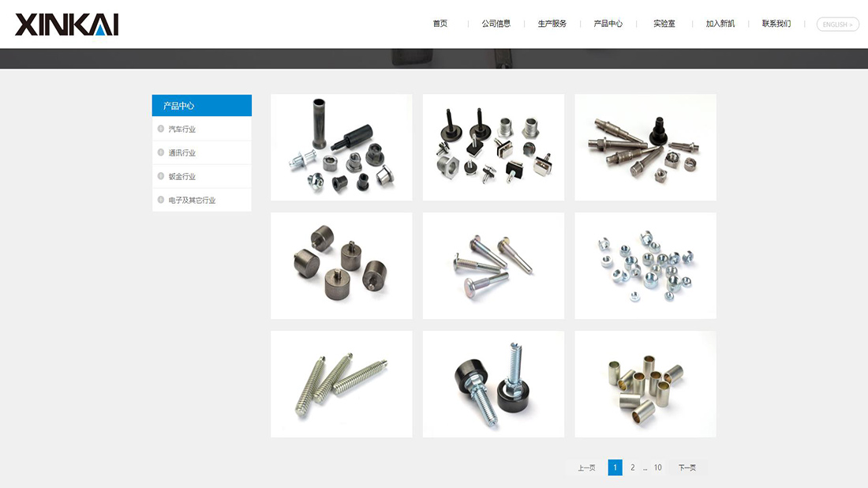Open the threaded spring screws product thumbnail
This screenshot has width=868, height=488.
coord(341,384)
